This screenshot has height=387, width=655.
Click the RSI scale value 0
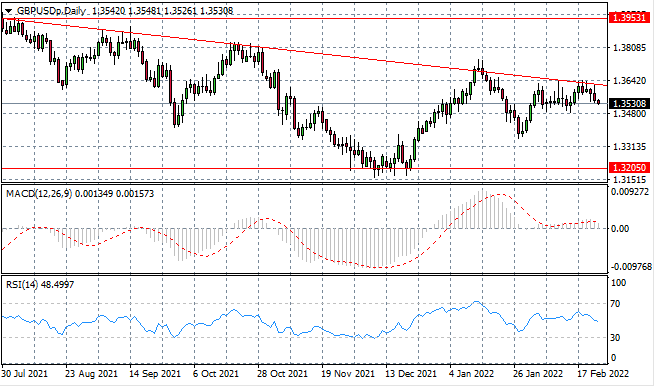pyautogui.click(x=614, y=358)
